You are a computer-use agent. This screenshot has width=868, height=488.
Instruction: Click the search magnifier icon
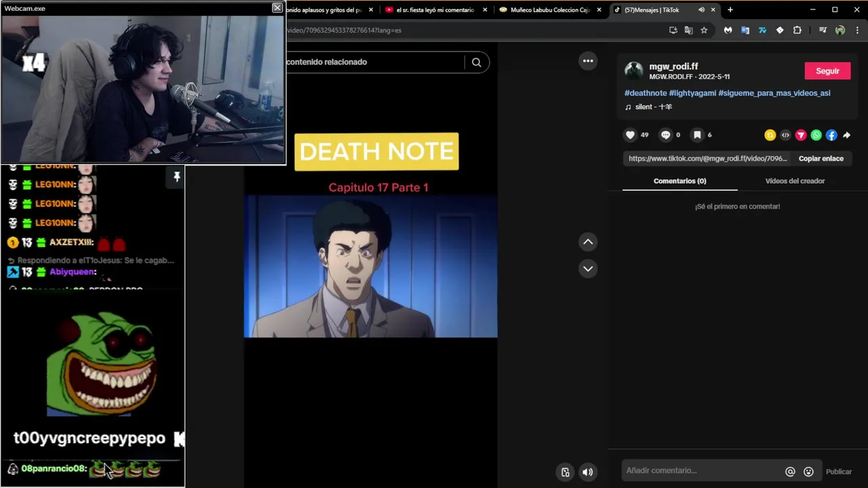click(477, 62)
